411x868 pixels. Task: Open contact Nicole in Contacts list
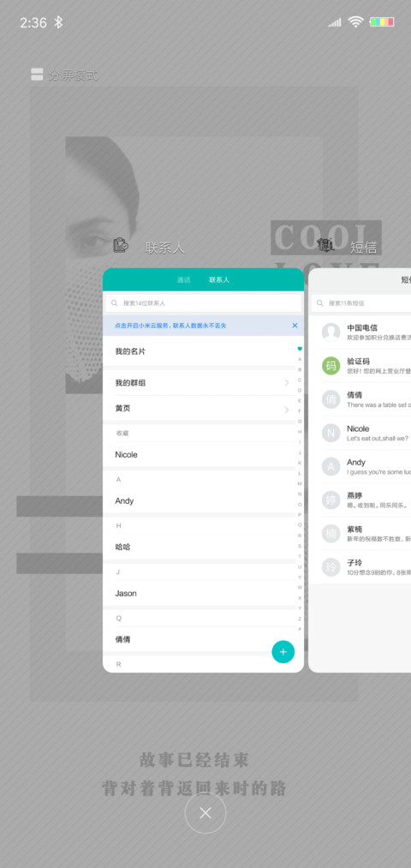tap(200, 454)
